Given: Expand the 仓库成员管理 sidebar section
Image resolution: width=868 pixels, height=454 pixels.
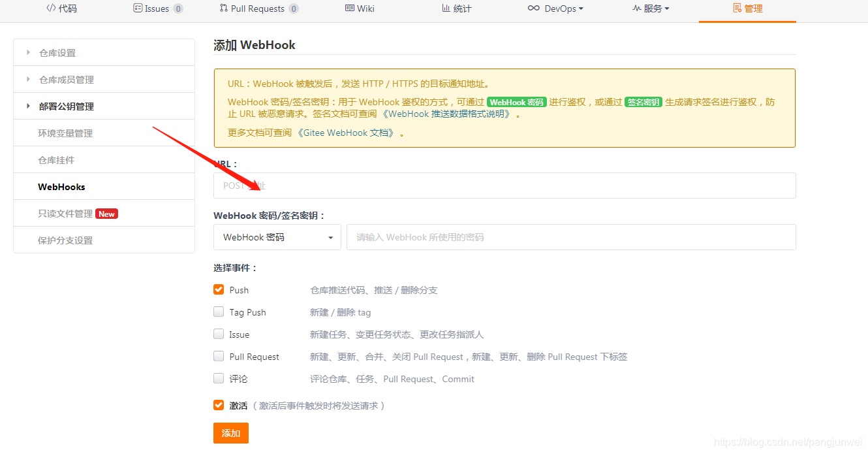Looking at the screenshot, I should click(104, 79).
